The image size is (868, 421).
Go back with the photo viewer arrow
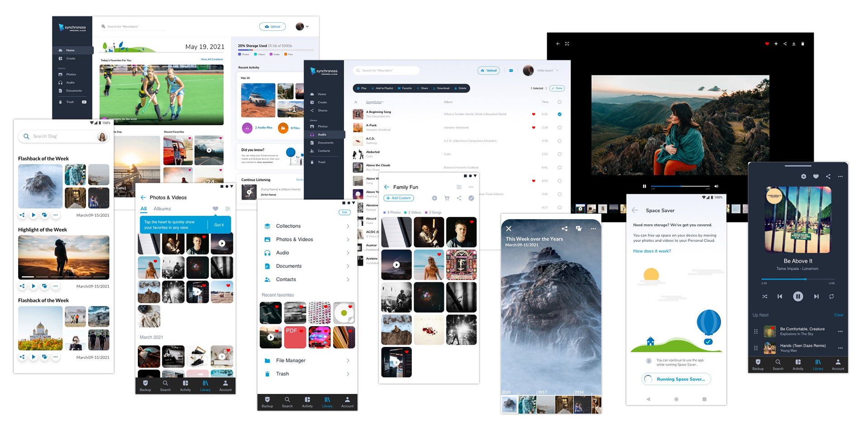[558, 44]
